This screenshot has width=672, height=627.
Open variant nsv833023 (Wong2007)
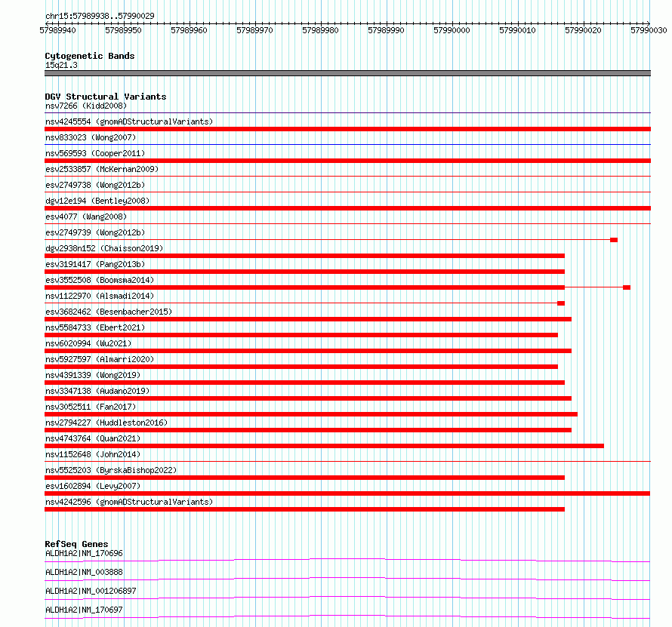click(x=91, y=137)
